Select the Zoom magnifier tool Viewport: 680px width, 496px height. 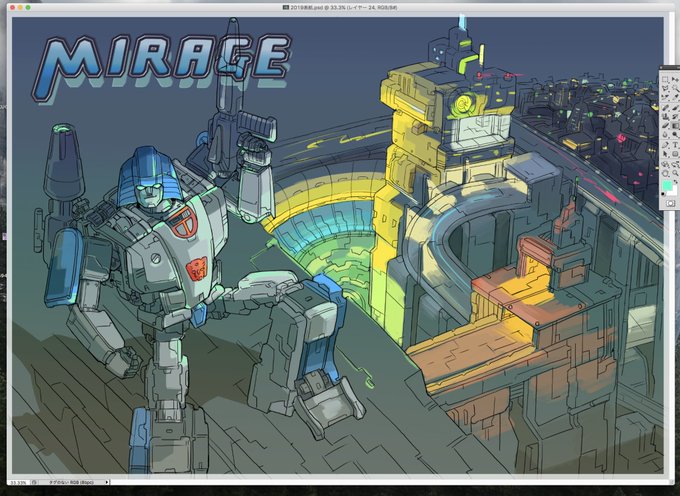675,173
